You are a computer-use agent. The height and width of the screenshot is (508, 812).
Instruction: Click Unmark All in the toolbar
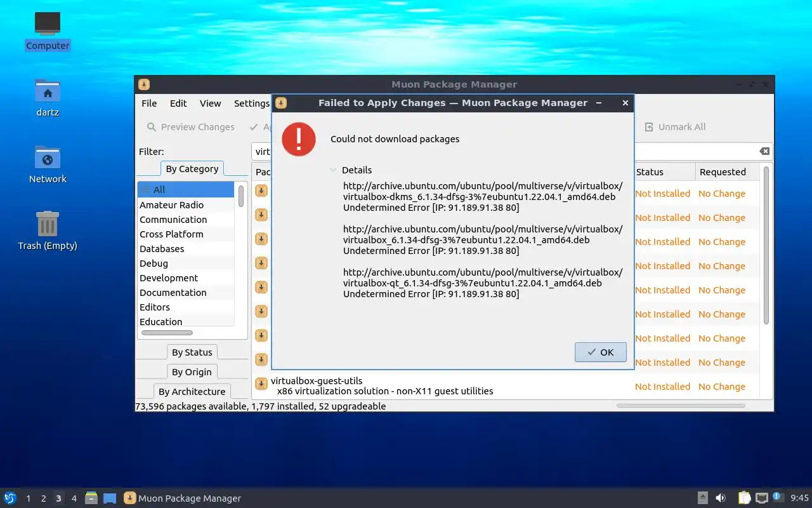675,127
